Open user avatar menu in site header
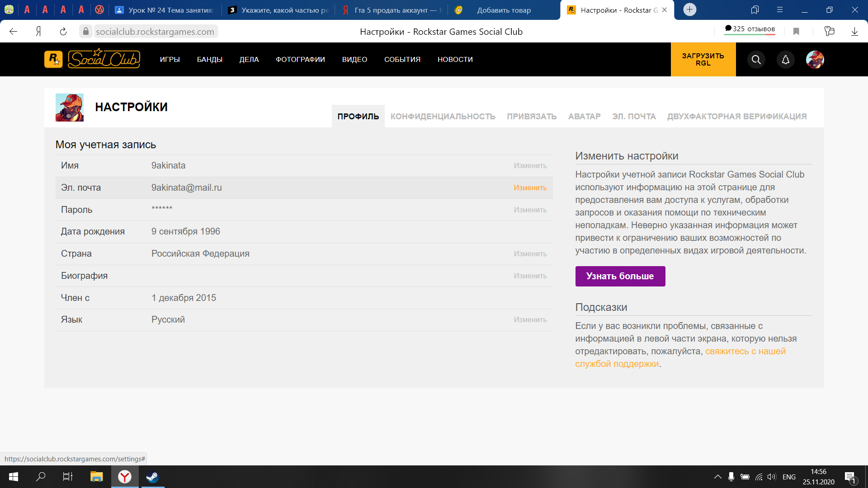868x488 pixels. [815, 60]
